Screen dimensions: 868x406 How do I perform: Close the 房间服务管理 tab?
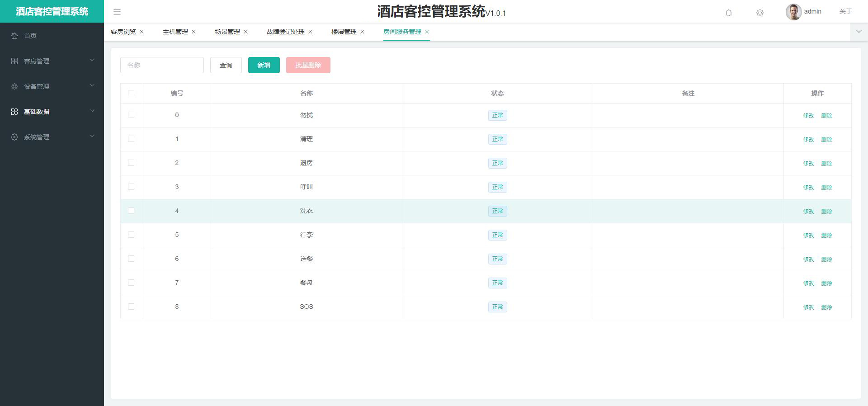coord(427,32)
